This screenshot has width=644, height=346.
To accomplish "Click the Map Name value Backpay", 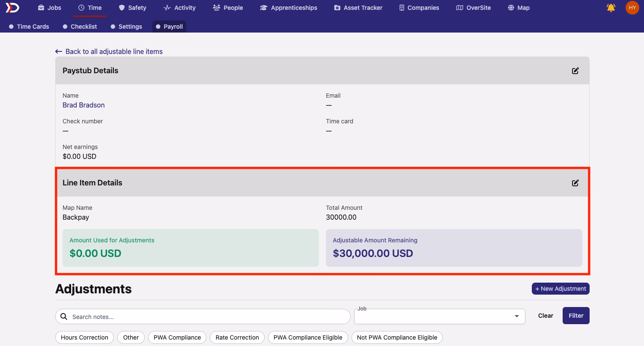I will (x=76, y=217).
